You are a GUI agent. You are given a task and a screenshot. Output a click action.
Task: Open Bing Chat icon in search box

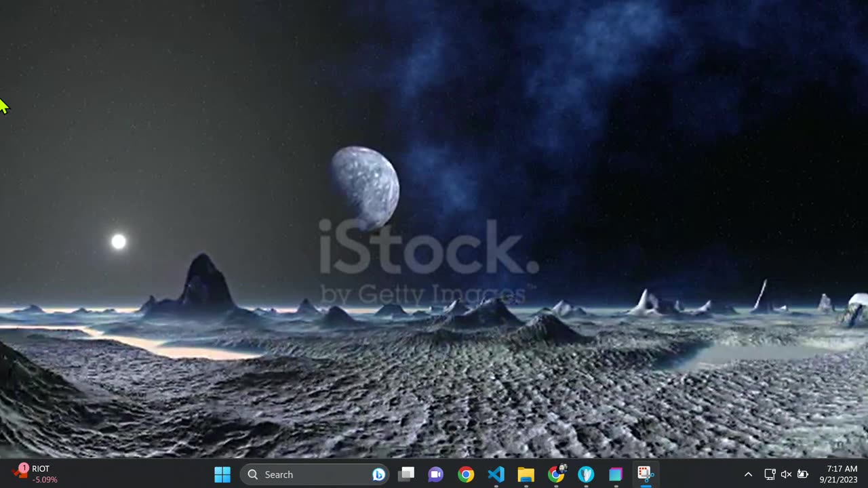point(378,474)
